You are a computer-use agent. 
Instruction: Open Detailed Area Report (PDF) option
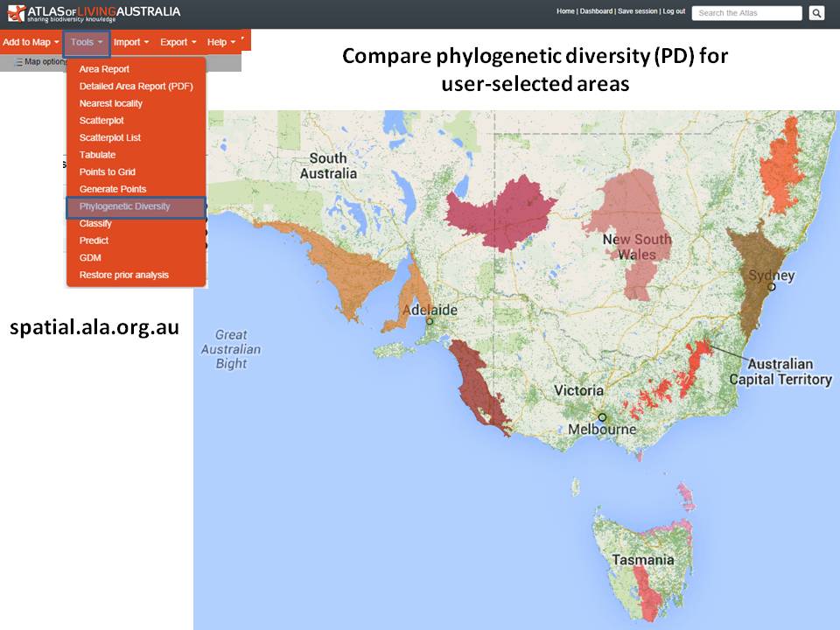[136, 87]
